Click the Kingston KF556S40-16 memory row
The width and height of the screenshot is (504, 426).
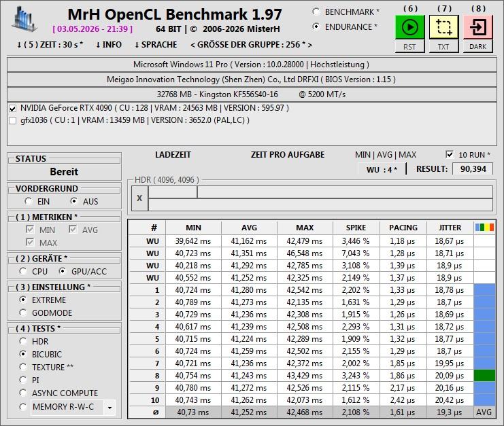[252, 94]
